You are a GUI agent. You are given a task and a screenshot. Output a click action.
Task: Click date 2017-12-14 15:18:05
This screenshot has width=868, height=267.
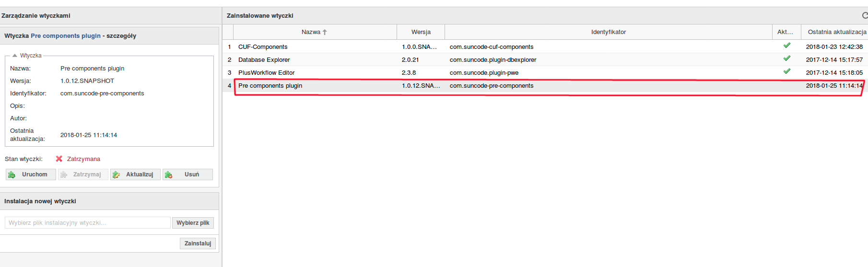coord(834,73)
